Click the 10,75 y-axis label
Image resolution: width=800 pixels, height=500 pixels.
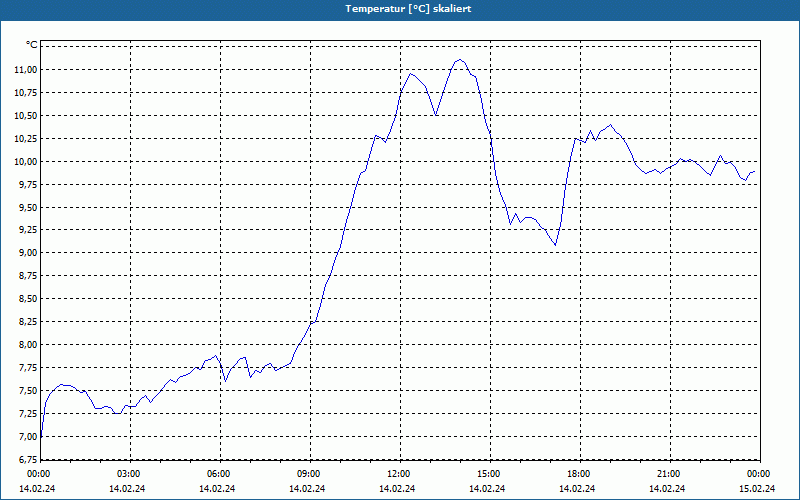tap(26, 92)
